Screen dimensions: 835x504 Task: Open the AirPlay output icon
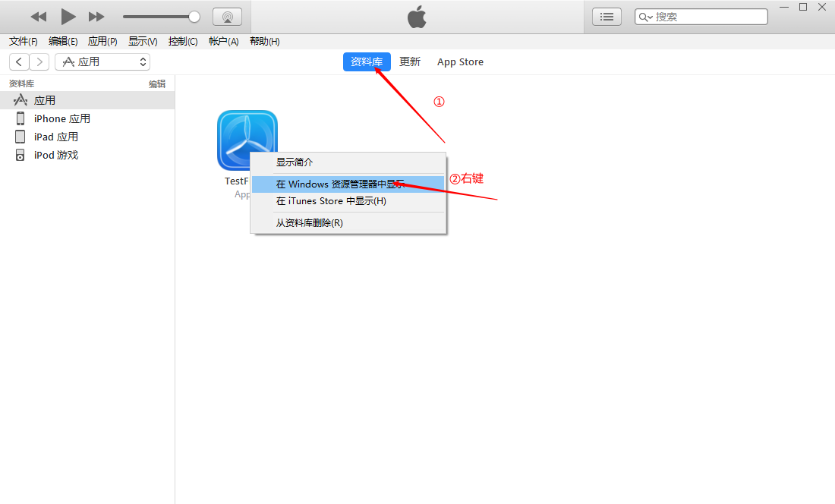(228, 17)
